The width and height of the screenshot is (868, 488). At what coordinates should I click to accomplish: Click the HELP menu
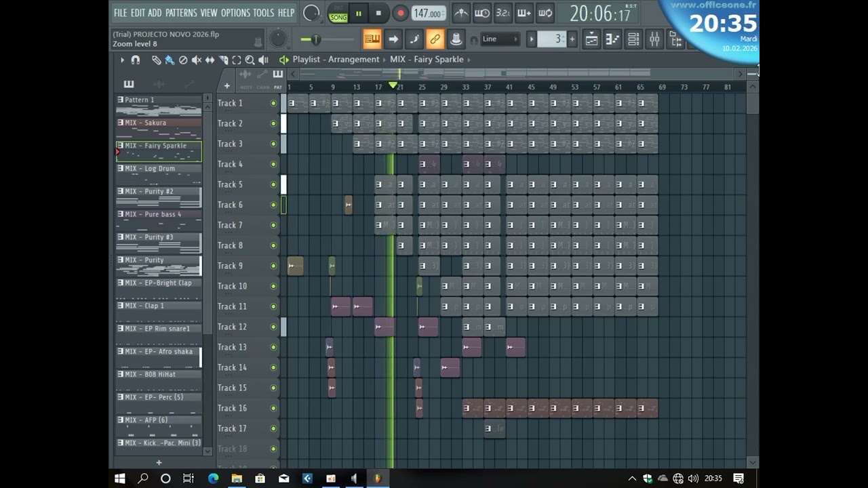tap(286, 13)
